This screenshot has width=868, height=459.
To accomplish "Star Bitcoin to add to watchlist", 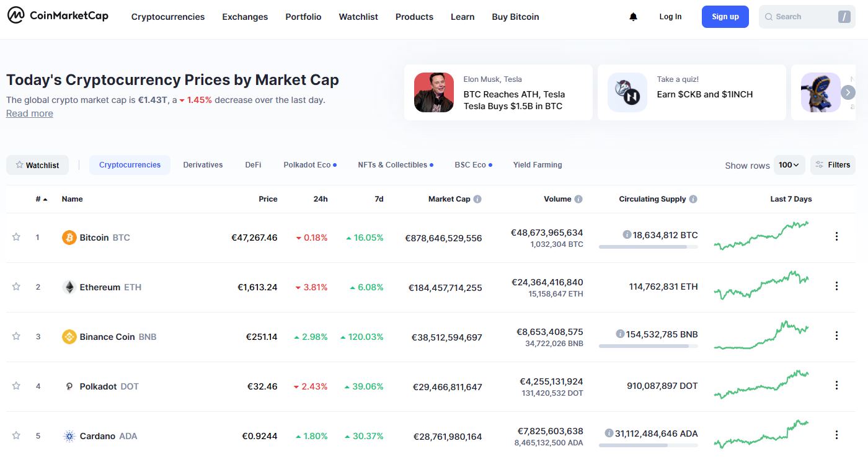I will pyautogui.click(x=17, y=237).
